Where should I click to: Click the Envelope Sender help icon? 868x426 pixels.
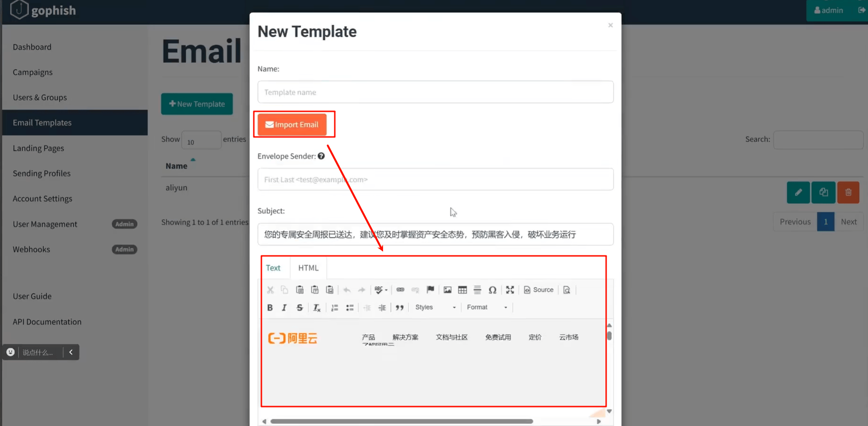pyautogui.click(x=322, y=156)
